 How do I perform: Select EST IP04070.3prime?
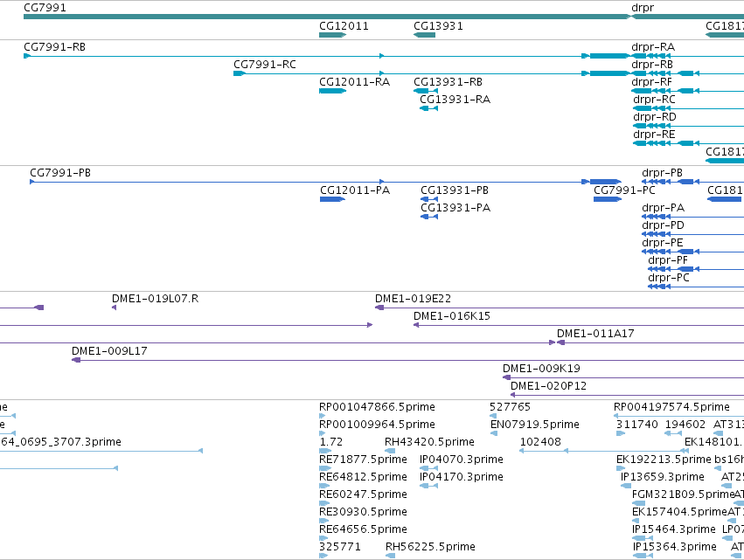[x=462, y=460]
